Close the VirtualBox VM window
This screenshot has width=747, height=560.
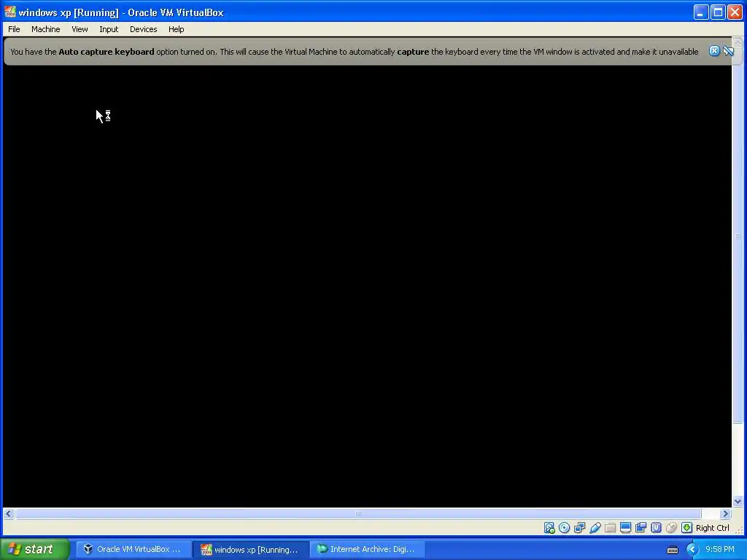(x=735, y=12)
